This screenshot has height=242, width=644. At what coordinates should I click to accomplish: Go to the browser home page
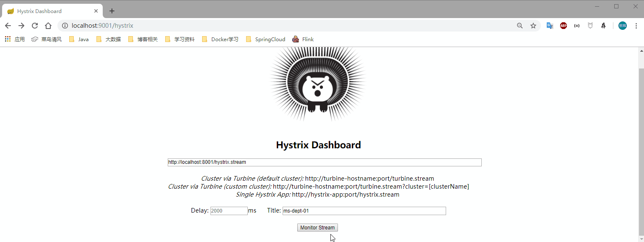point(48,26)
